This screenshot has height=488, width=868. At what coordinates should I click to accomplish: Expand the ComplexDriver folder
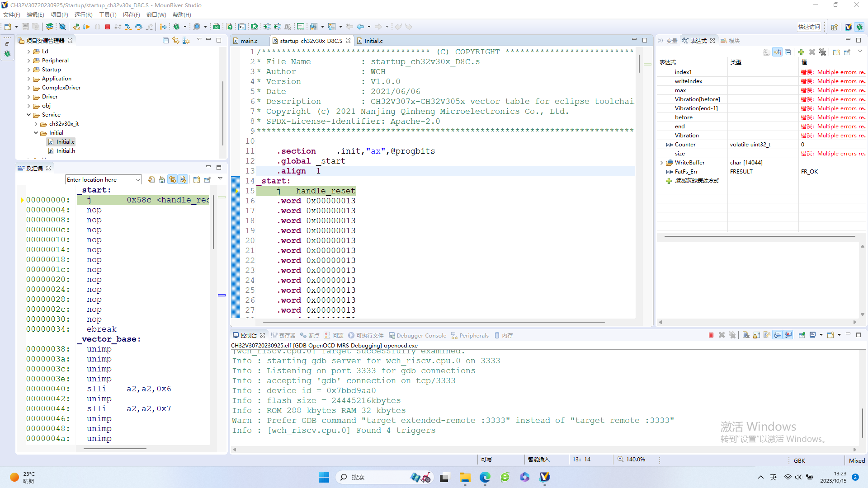28,88
